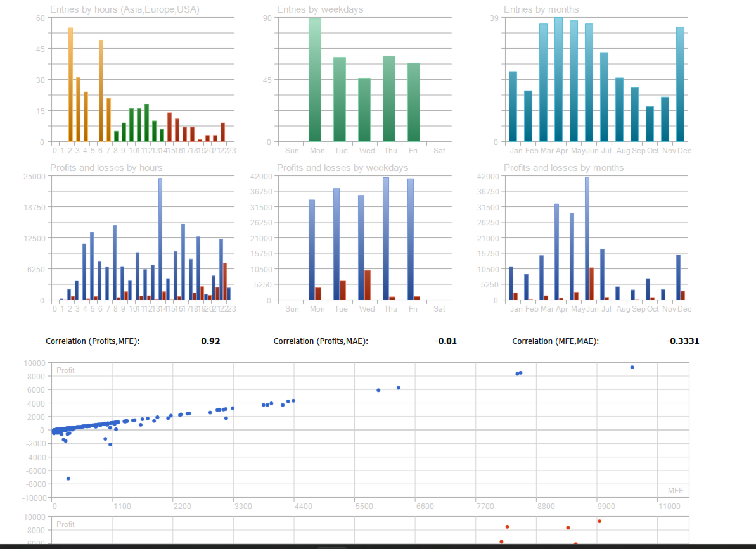The width and height of the screenshot is (756, 549).
Task: Select the green bar at hour 12
Action: 146,123
